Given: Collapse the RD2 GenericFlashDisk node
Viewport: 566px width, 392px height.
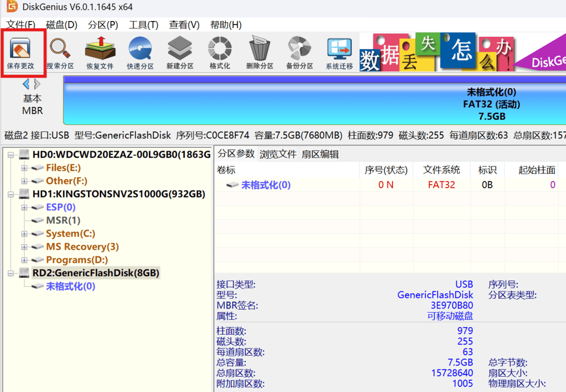Looking at the screenshot, I should (x=11, y=273).
